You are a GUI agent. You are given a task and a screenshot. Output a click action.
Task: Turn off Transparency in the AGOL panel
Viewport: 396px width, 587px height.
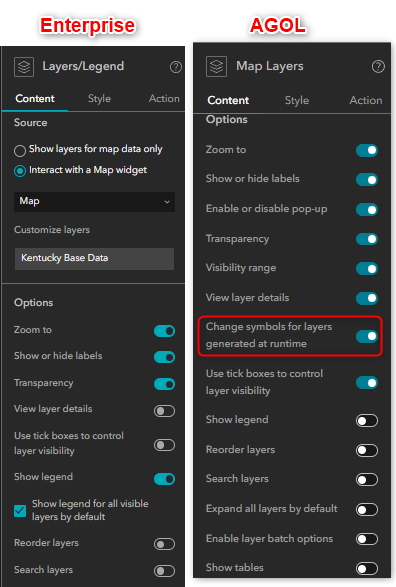coord(367,239)
